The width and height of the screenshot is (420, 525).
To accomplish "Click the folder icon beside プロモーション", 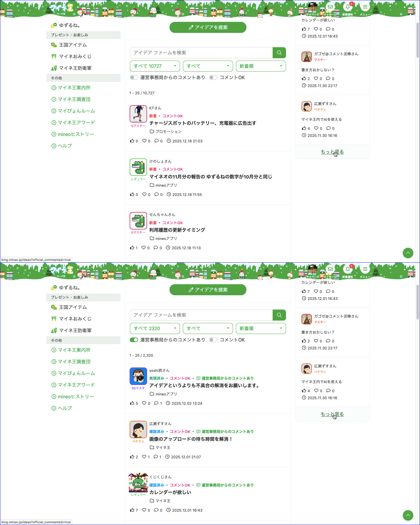I will tap(152, 132).
